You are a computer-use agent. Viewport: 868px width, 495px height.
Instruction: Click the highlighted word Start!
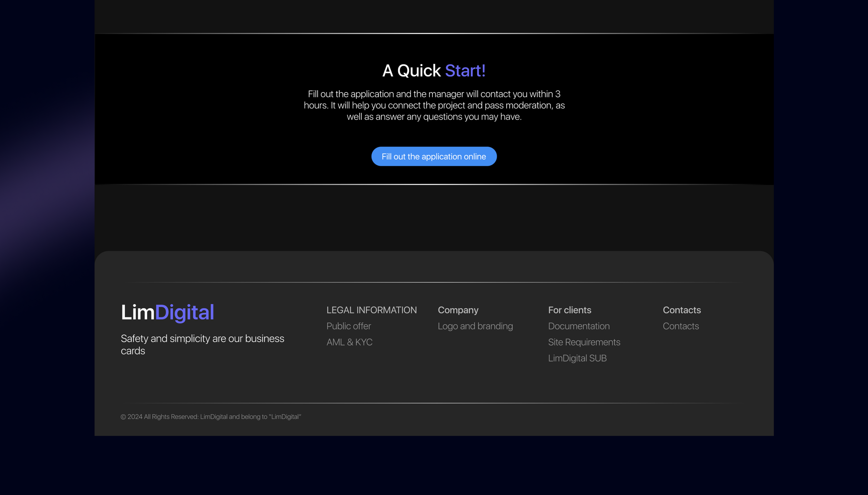[x=465, y=70]
